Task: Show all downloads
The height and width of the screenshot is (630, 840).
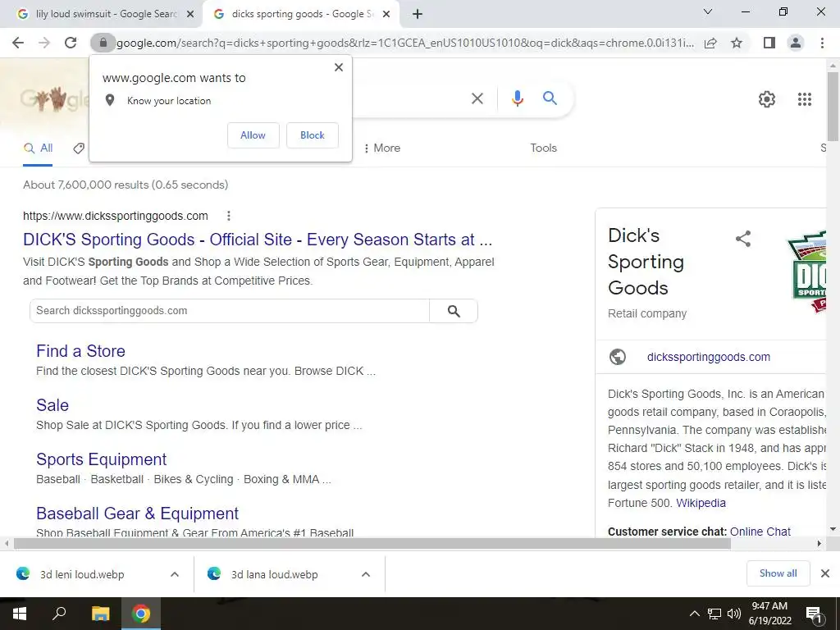Action: tap(778, 573)
